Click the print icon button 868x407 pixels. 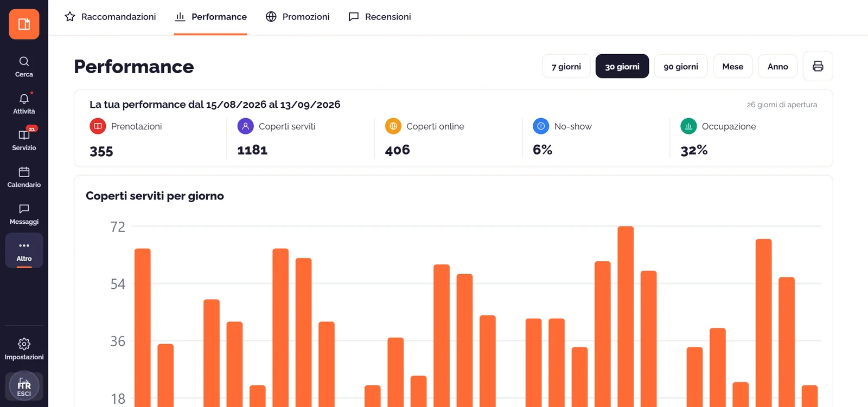pos(818,66)
